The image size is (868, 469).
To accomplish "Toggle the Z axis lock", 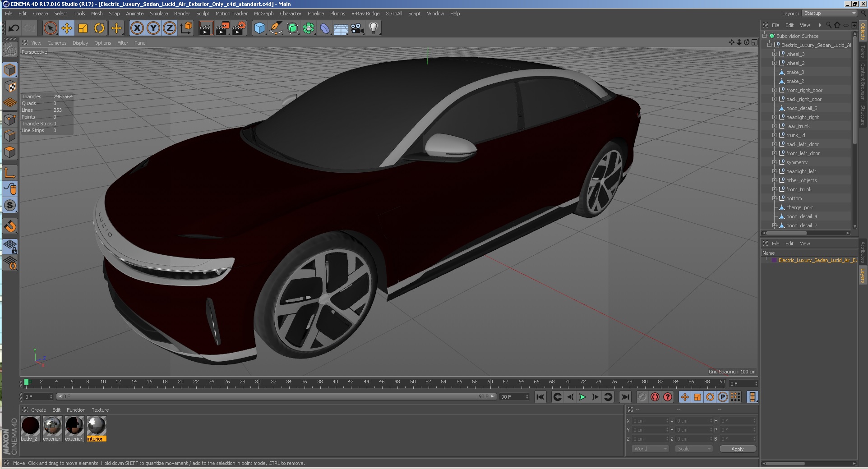I will tap(170, 28).
